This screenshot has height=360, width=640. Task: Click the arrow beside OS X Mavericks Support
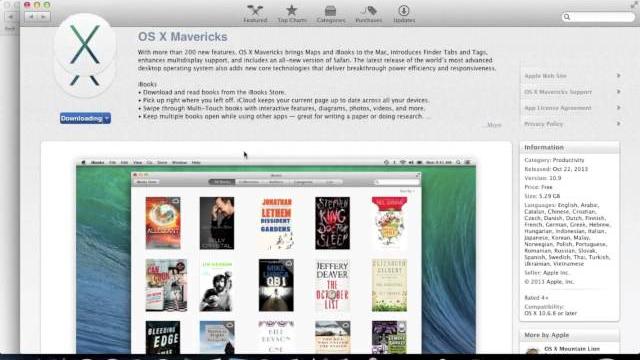pos(618,91)
